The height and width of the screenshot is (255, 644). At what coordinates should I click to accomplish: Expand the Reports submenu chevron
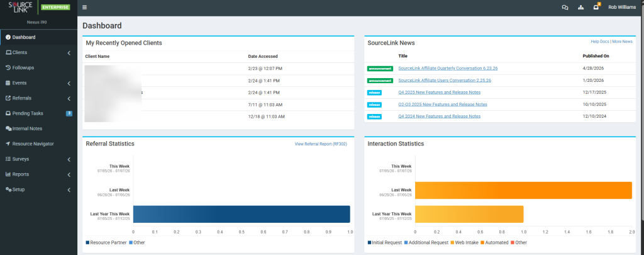click(69, 174)
